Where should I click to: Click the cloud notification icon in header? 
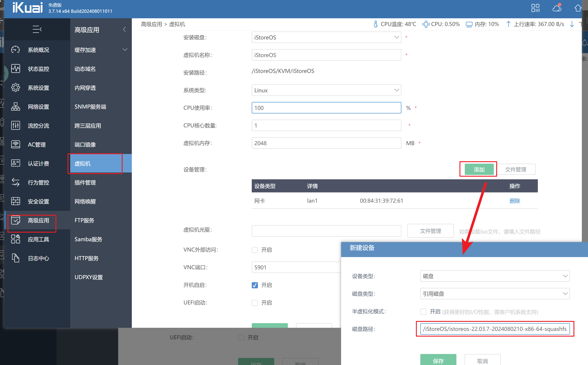tap(557, 8)
